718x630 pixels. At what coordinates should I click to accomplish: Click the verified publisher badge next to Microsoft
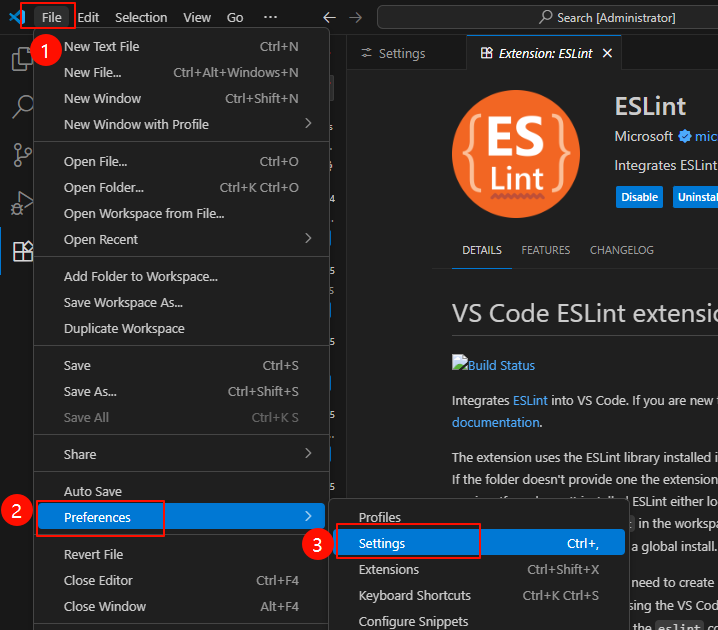[x=685, y=136]
